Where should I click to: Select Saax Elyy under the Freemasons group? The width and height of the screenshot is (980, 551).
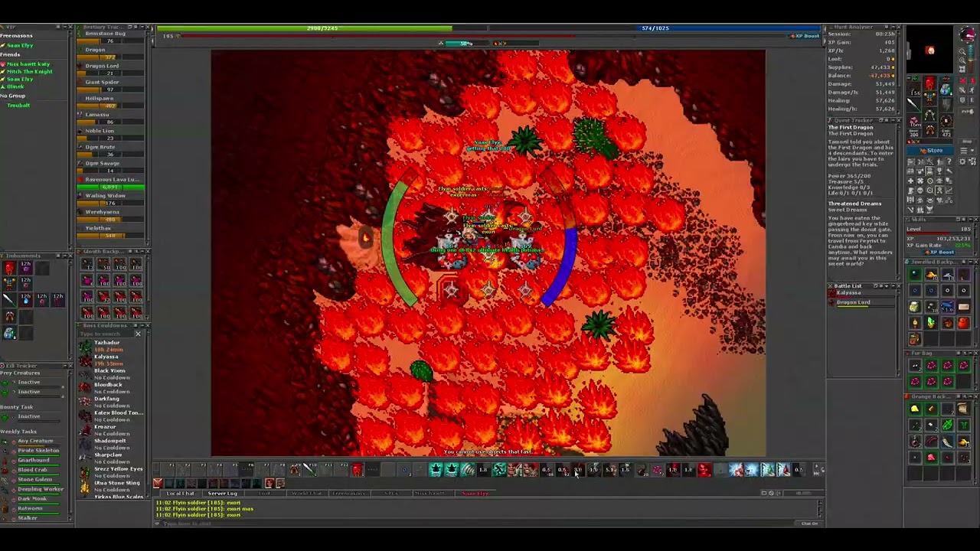click(20, 46)
